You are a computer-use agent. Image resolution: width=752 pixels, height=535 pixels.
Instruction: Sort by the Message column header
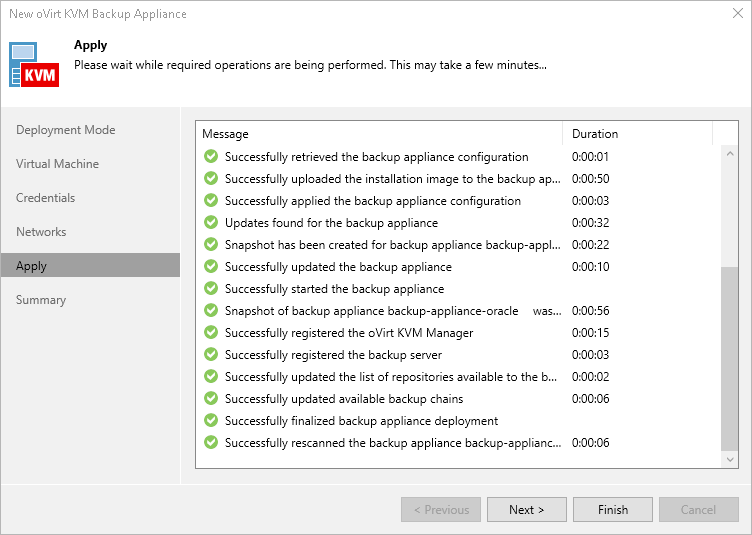(x=379, y=134)
